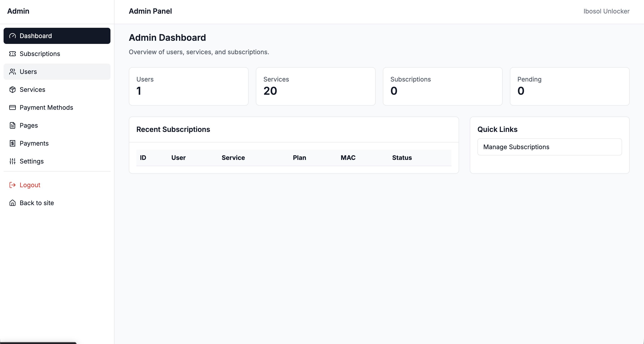
Task: Go to Payment Methods section
Action: click(46, 108)
